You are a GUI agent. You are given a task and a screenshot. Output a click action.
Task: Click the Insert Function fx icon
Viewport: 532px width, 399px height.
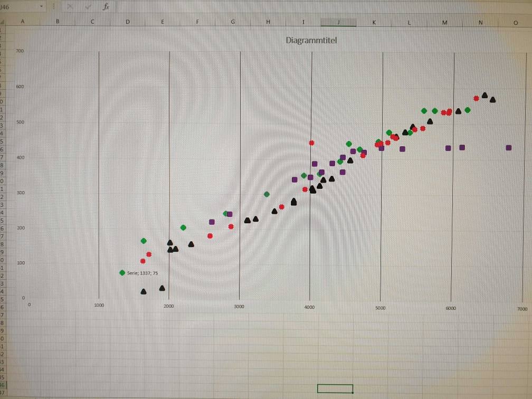[x=106, y=7]
